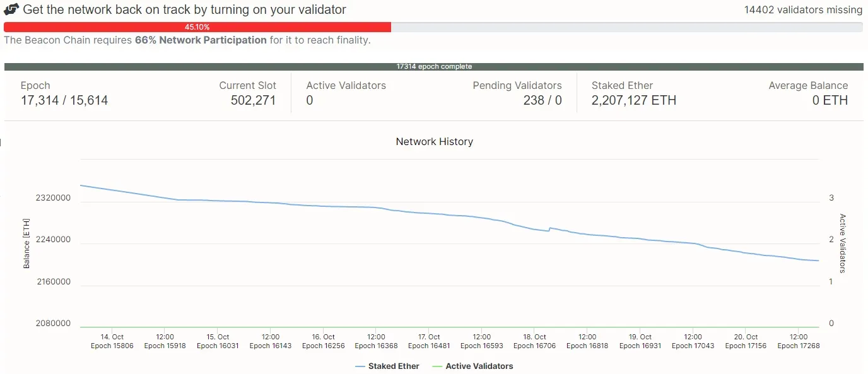Click the "66% Network Participation" bold text

coord(201,40)
